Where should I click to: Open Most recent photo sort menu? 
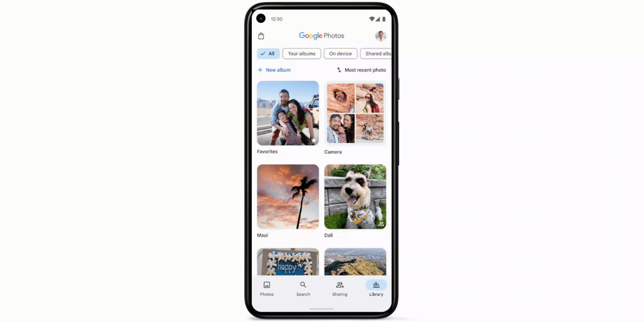click(x=361, y=70)
